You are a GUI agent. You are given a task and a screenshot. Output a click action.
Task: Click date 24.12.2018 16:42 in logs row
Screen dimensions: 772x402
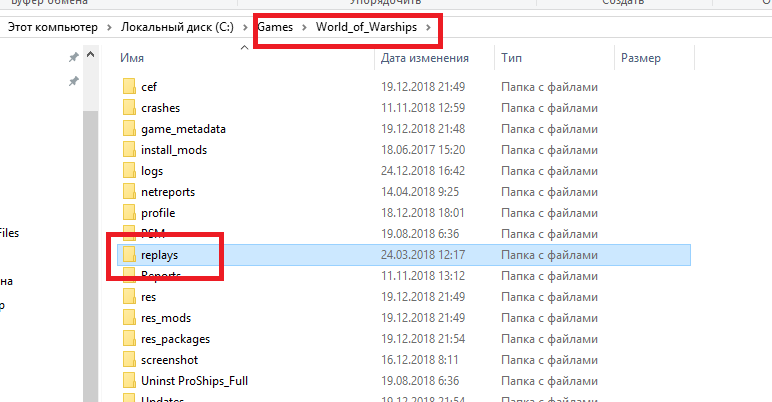pyautogui.click(x=423, y=171)
